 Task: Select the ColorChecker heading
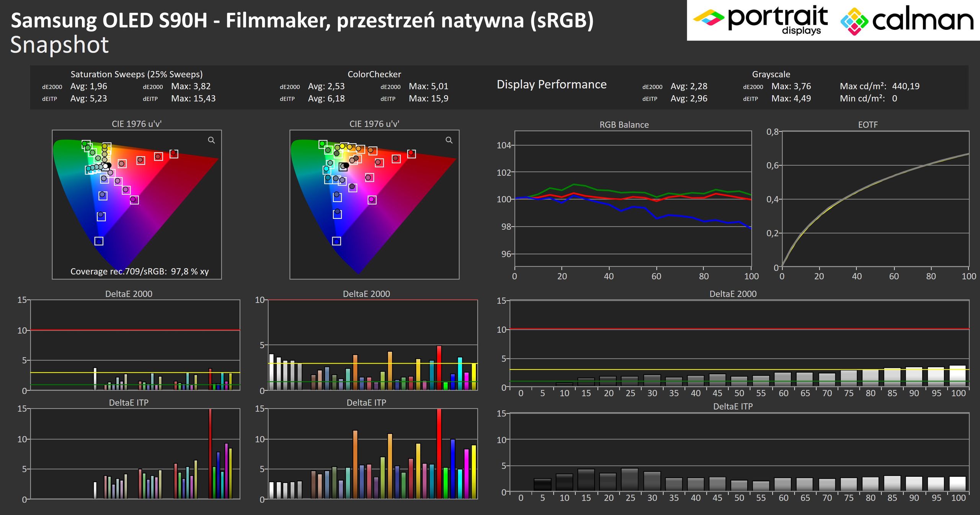point(374,74)
